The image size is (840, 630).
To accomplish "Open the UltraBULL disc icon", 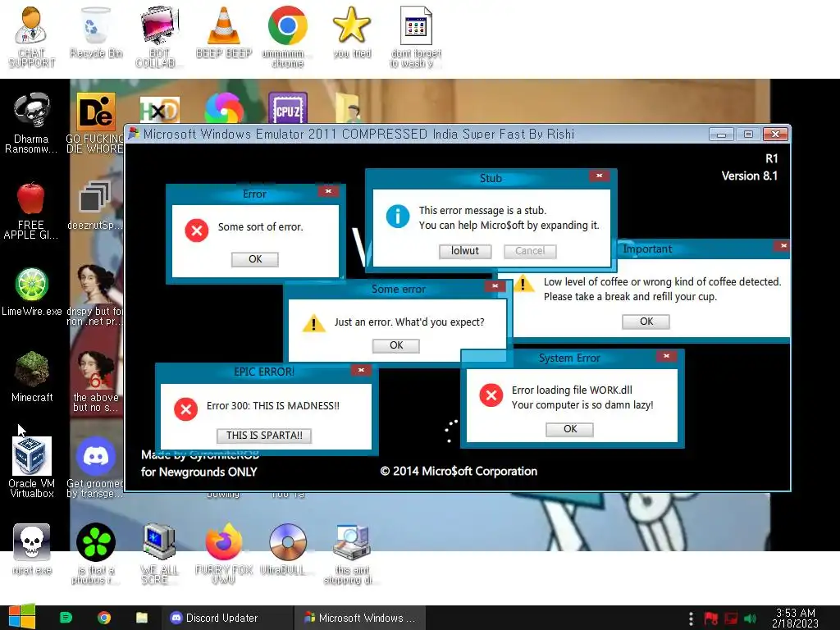I will 288,549.
